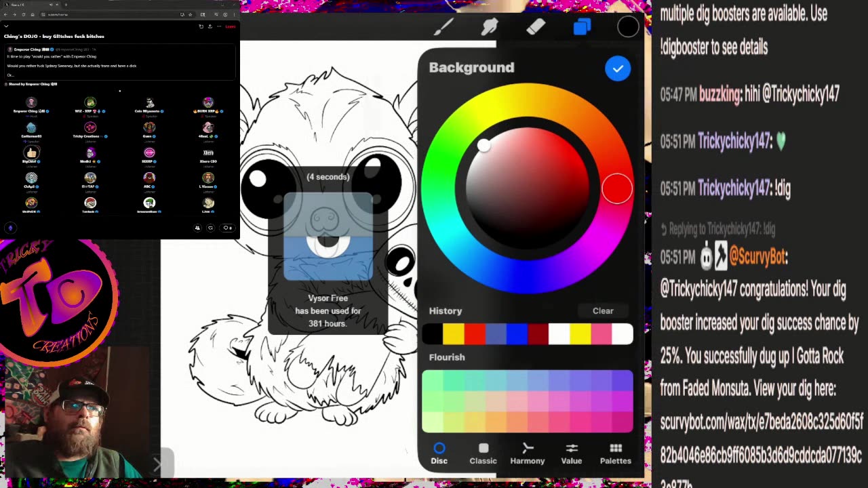Click the Leave button in the Space
Screen dimensions: 868x488
tap(231, 26)
